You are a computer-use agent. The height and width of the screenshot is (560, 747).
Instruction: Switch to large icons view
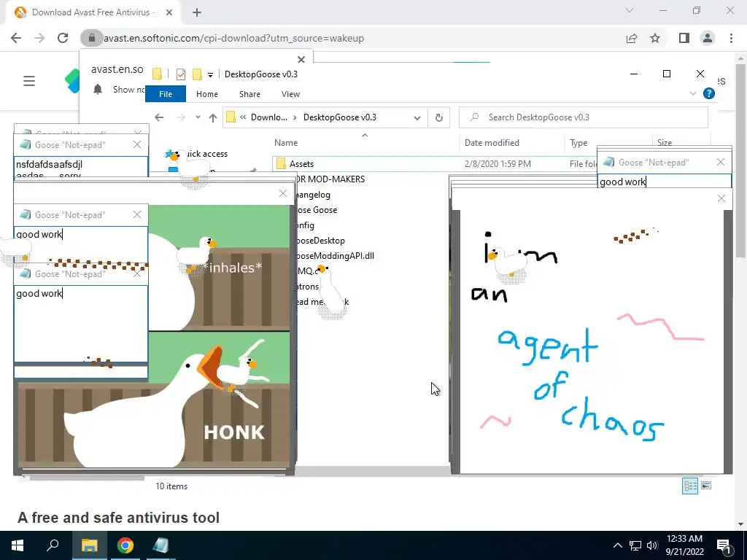coord(706,486)
